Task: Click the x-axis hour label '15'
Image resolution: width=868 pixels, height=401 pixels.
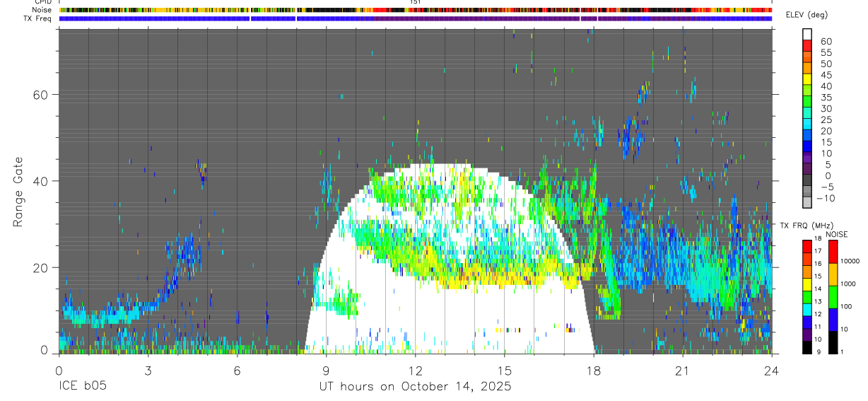Action: pos(505,371)
